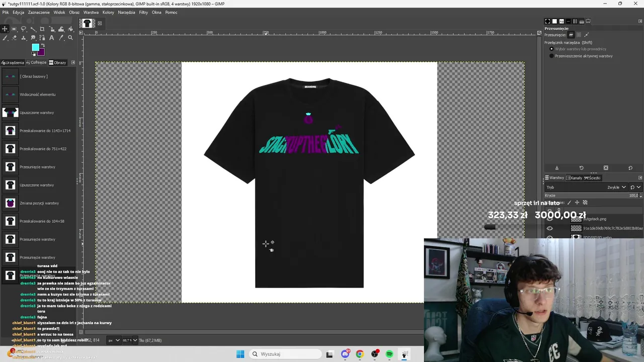Screen dimensions: 644x362
Task: Switch to the Kanały tab
Action: (x=574, y=177)
